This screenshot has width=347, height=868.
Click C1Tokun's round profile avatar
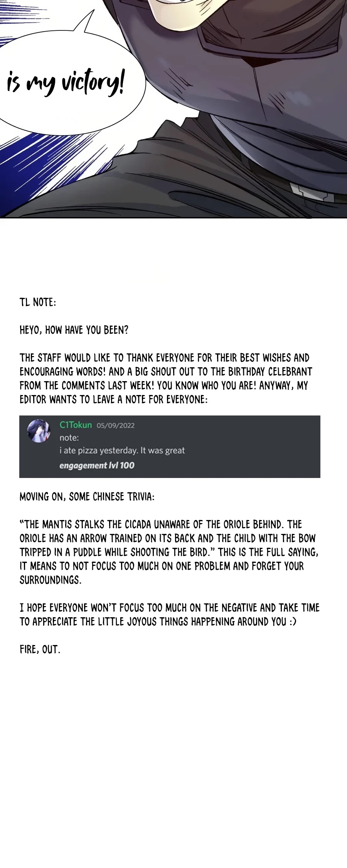pos(39,431)
